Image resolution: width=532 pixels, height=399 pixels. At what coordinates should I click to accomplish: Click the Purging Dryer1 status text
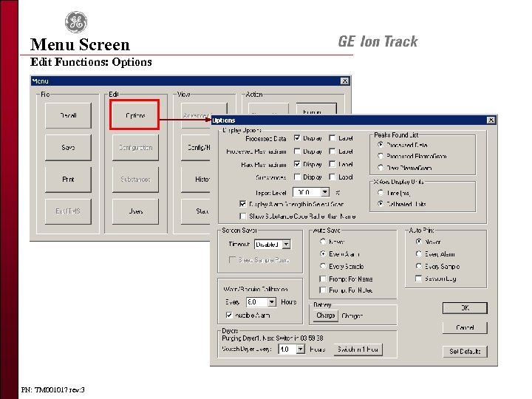(x=273, y=338)
